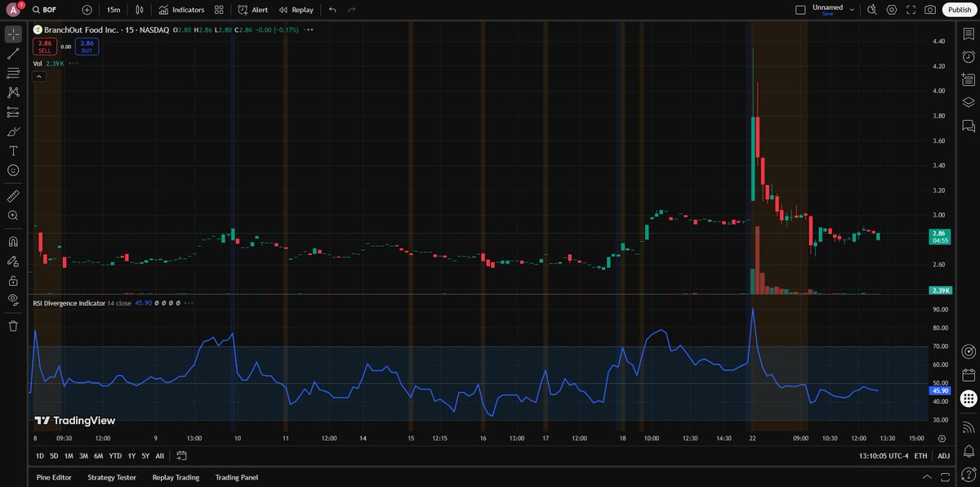
Task: Expand the bottom panel chevron
Action: [x=926, y=477]
